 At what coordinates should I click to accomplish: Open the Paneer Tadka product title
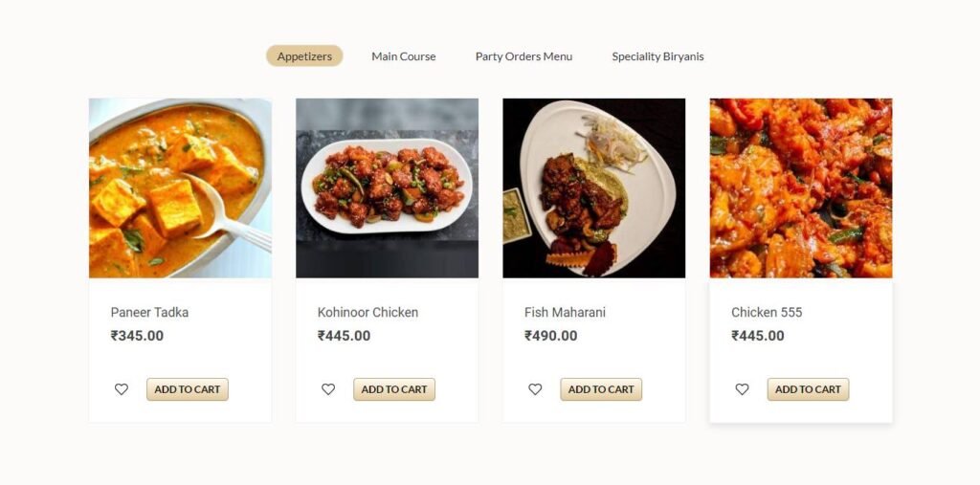[149, 312]
